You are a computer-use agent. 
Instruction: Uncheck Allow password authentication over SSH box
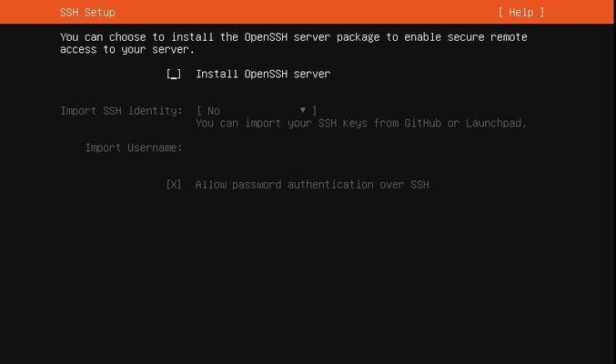(174, 185)
